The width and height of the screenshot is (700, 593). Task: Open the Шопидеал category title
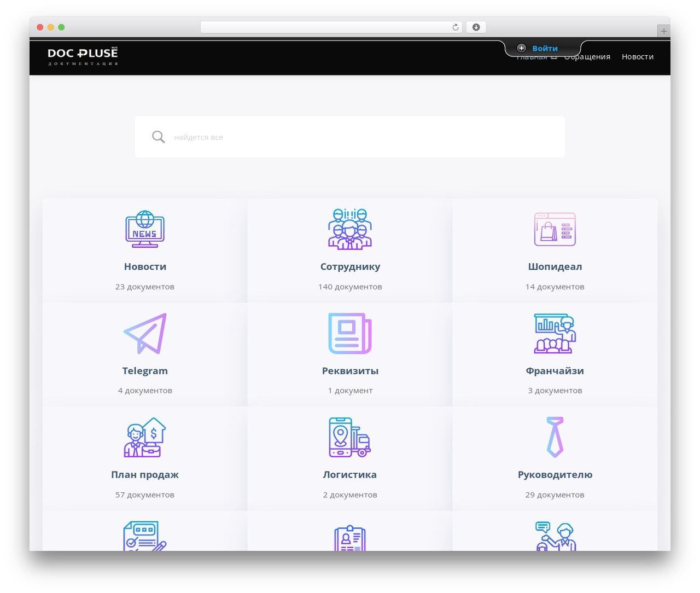pyautogui.click(x=555, y=266)
